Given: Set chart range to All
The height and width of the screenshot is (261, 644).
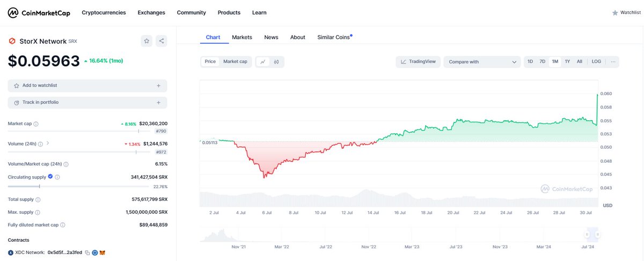Looking at the screenshot, I should pos(580,62).
